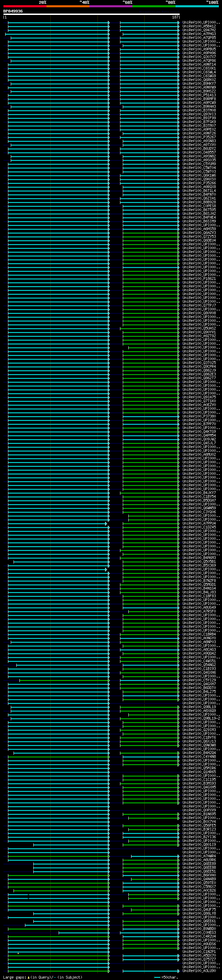Click hit label UniRef100_B9RMF8
The height and width of the screenshot is (980, 222).
[199, 98]
